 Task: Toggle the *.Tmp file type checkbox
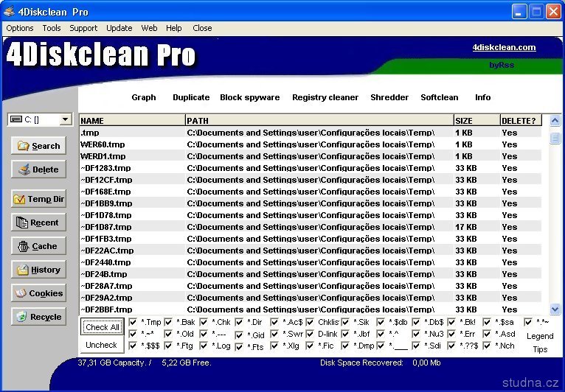click(x=133, y=322)
